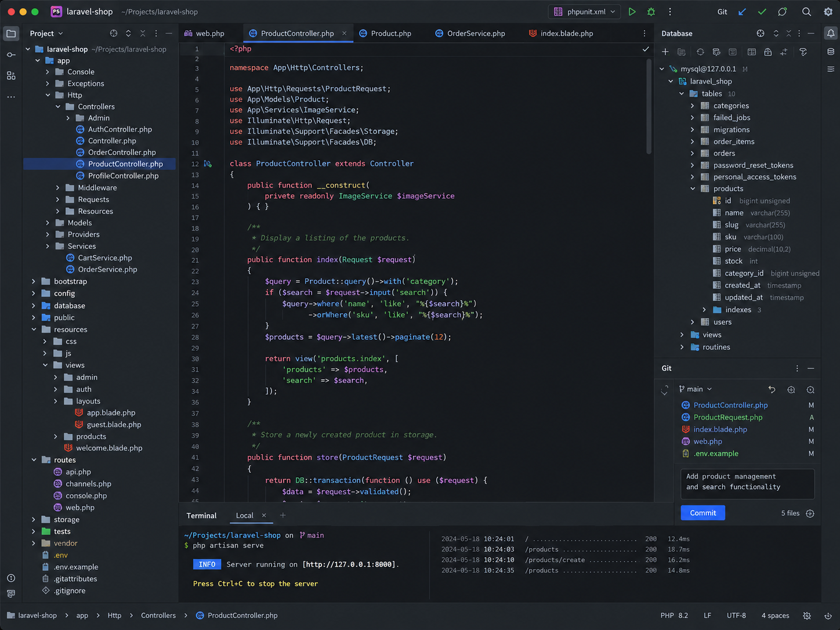
Task: Expand the Middleware folder
Action: (x=57, y=188)
